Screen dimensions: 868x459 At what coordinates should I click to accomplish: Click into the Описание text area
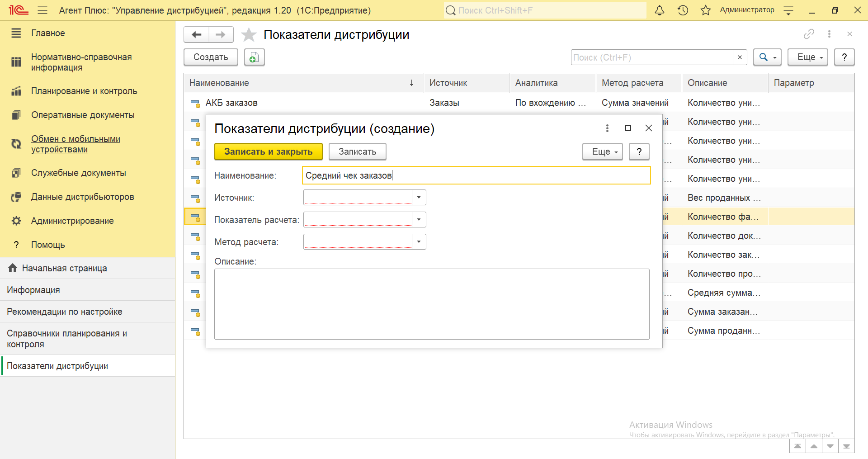point(432,304)
